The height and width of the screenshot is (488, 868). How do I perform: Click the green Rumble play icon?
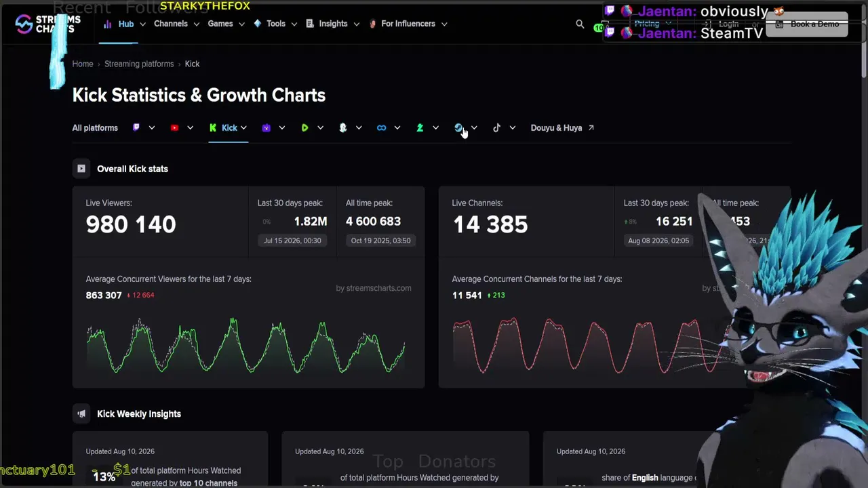pyautogui.click(x=304, y=127)
